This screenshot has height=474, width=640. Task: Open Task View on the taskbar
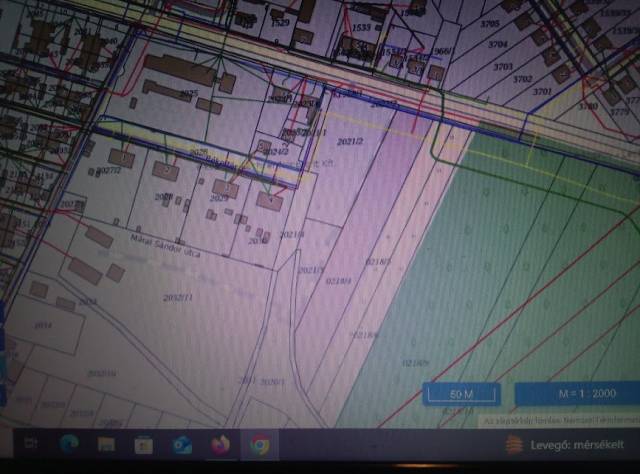(32, 444)
